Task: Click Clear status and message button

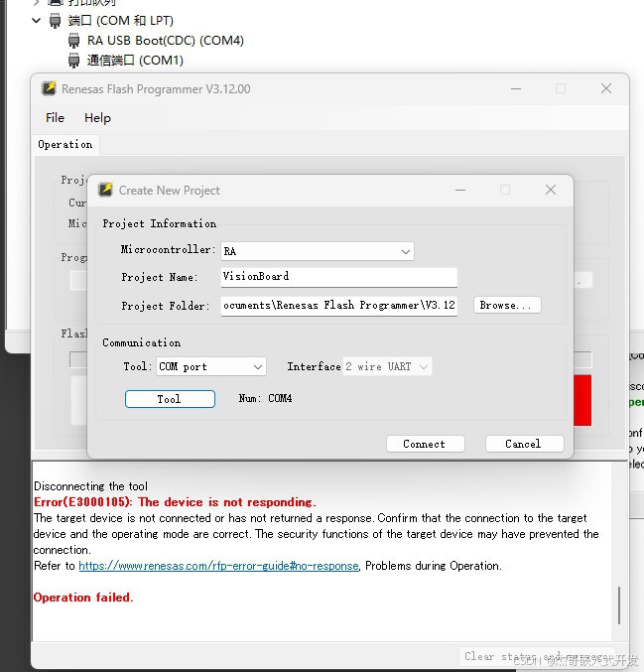Action: 537,656
